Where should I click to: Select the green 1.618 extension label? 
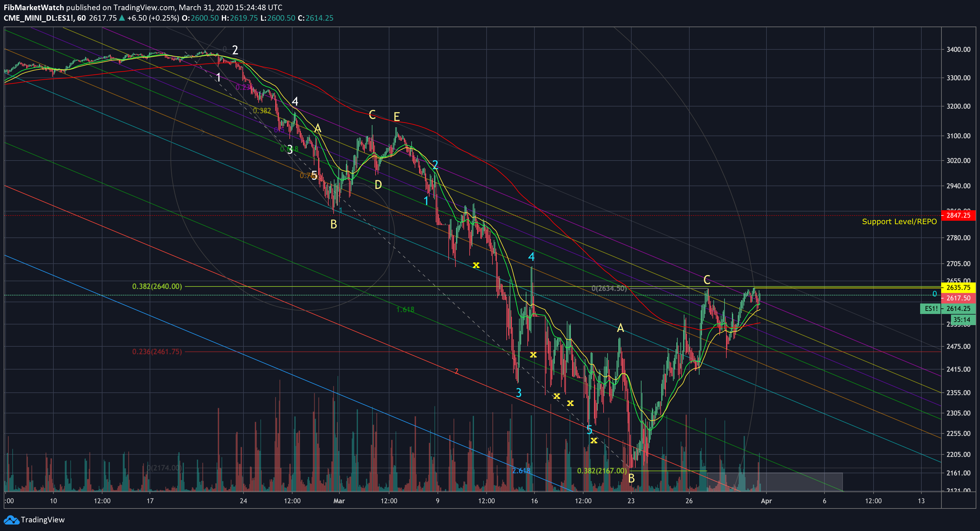pyautogui.click(x=405, y=309)
